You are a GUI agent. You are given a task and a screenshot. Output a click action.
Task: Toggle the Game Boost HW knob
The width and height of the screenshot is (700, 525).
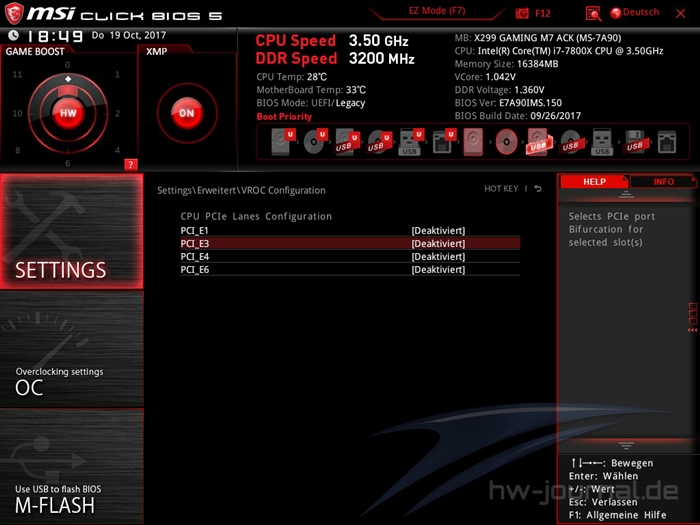tap(68, 113)
